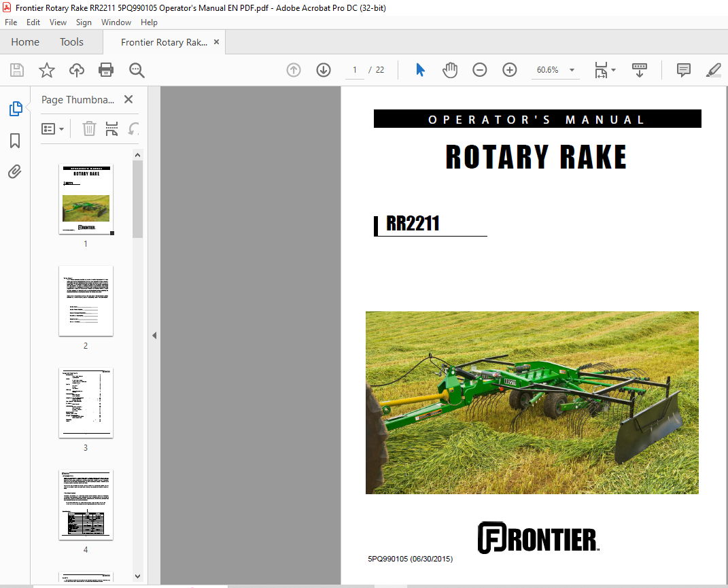
Task: Click the OPERATOR'S MANUAL banner text
Action: [537, 120]
